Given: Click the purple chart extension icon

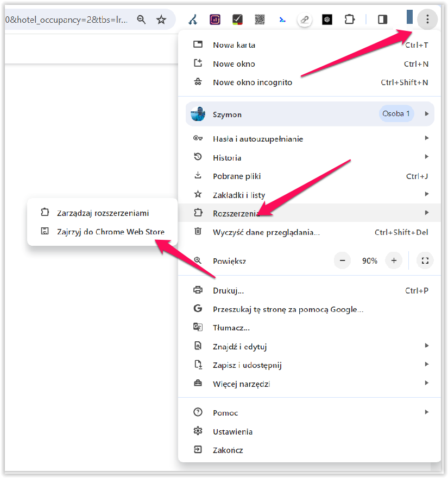Looking at the screenshot, I should click(215, 20).
